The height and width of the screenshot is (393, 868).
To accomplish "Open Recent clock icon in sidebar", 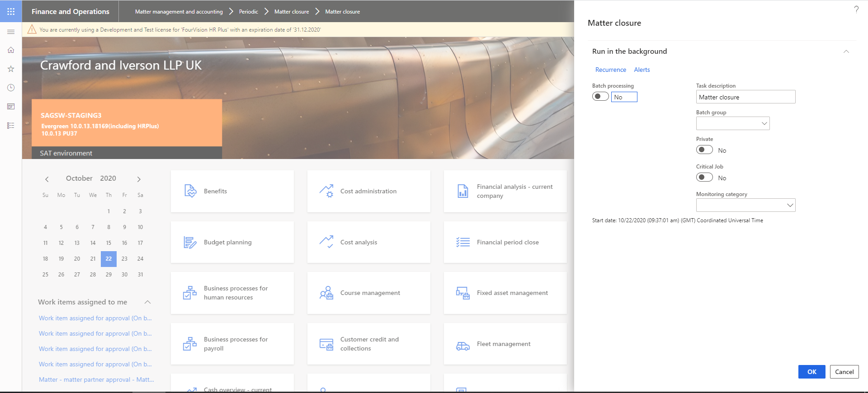I will pos(11,88).
